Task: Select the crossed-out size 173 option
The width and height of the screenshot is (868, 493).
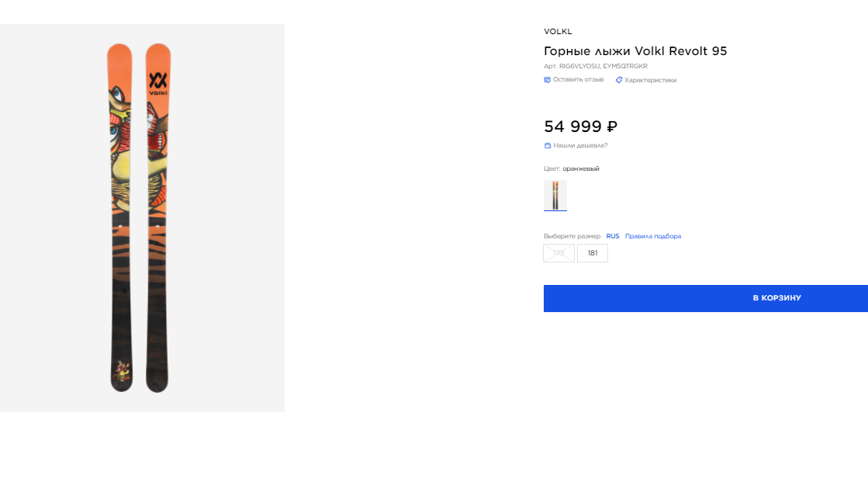Action: pyautogui.click(x=558, y=253)
